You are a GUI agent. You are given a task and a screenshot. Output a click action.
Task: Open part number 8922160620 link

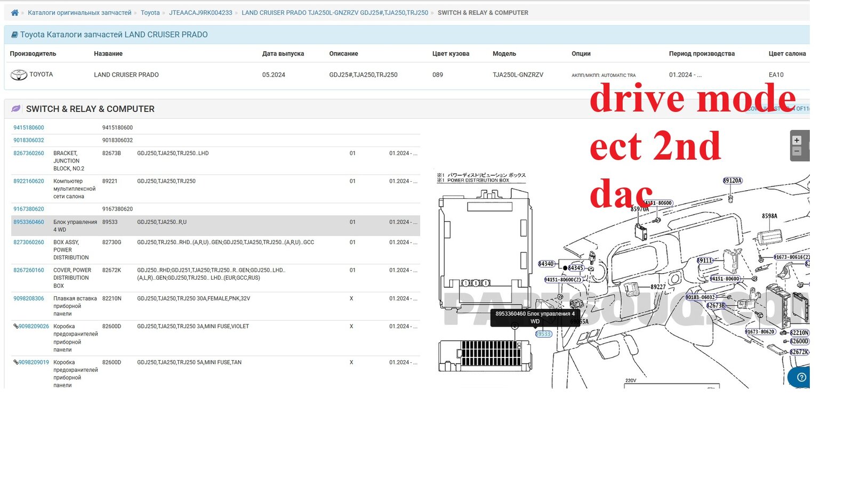[29, 181]
